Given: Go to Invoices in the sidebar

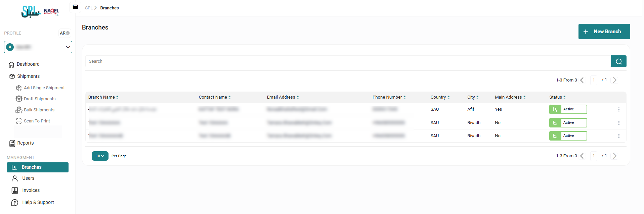Looking at the screenshot, I should (x=31, y=191).
